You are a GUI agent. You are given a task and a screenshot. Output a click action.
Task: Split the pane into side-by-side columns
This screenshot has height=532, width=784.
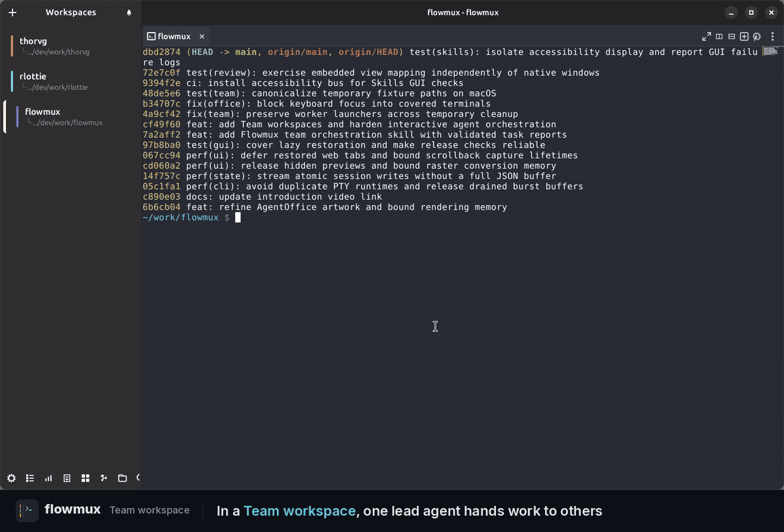(x=719, y=37)
